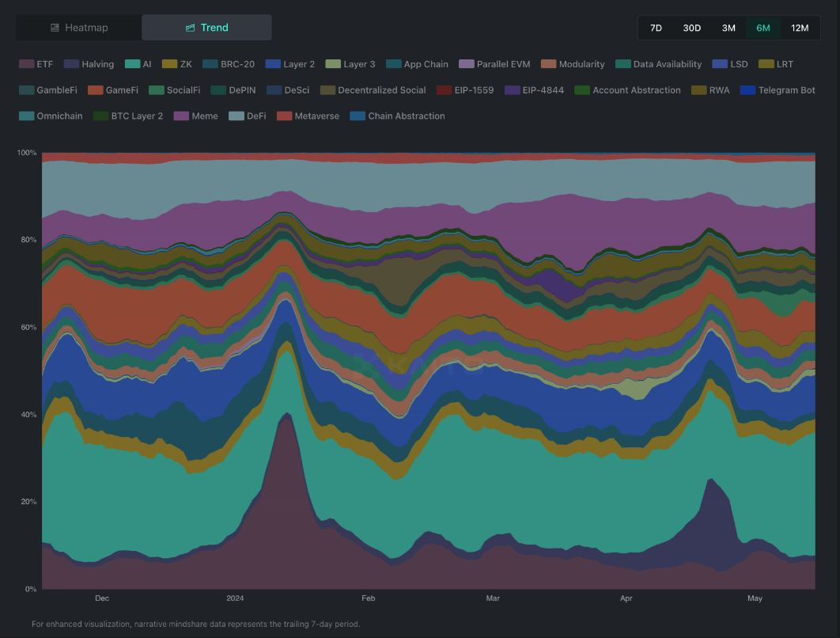The height and width of the screenshot is (638, 840).
Task: Click the Trend chart icon
Action: tap(190, 28)
